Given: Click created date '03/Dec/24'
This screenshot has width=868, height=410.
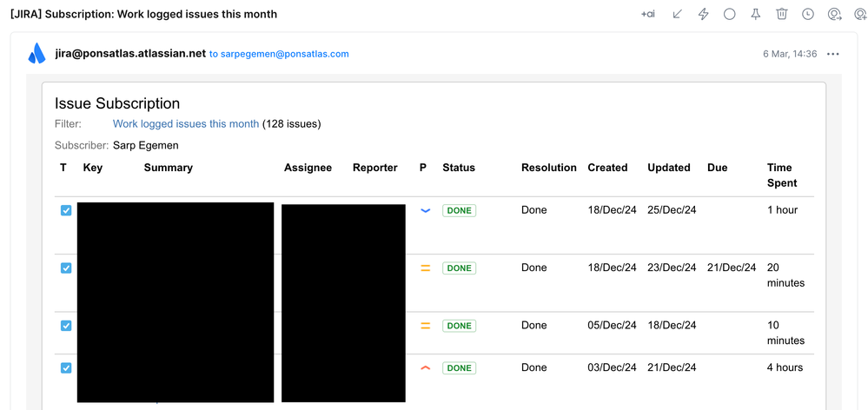Looking at the screenshot, I should tap(612, 367).
